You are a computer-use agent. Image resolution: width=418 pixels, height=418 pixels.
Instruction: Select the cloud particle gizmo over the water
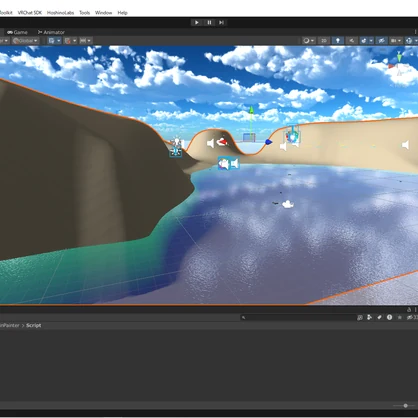pos(288,204)
